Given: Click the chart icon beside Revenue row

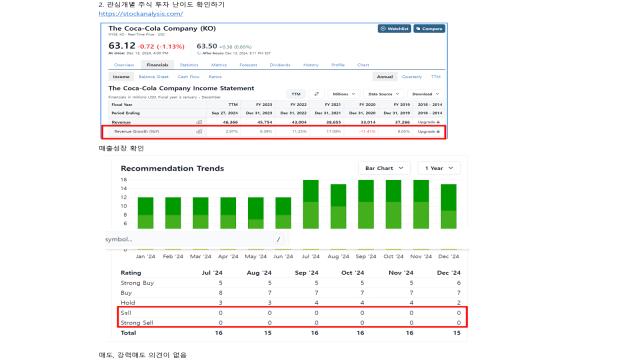Looking at the screenshot, I should [x=199, y=122].
